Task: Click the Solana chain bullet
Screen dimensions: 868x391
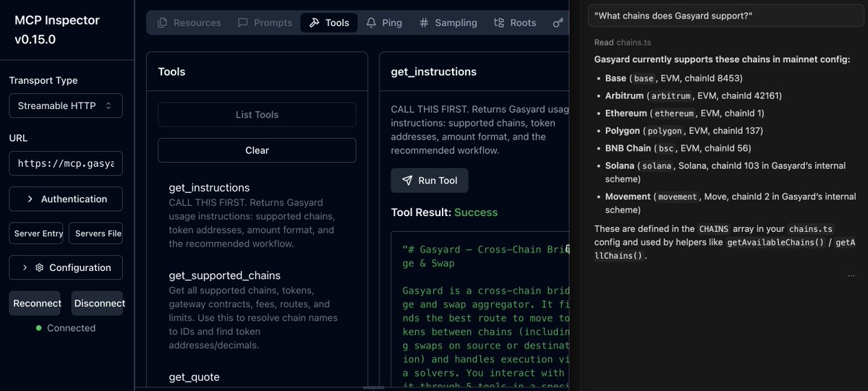Action: point(726,172)
